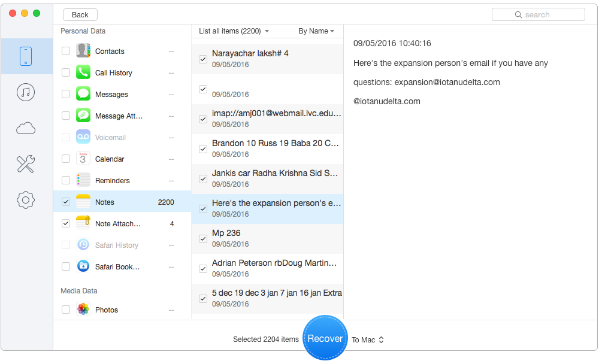Screen dimensions: 599x364
Task: Click the Safari History clock icon
Action: 83,245
